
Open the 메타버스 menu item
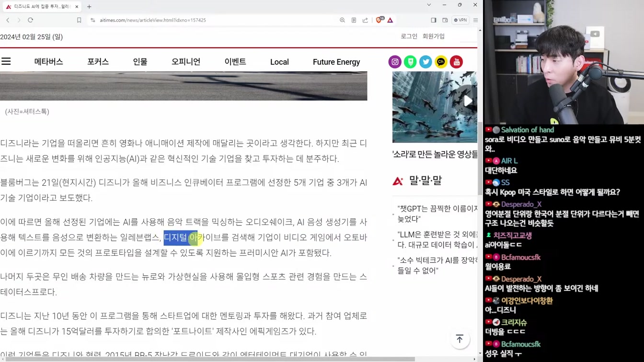[x=48, y=62]
